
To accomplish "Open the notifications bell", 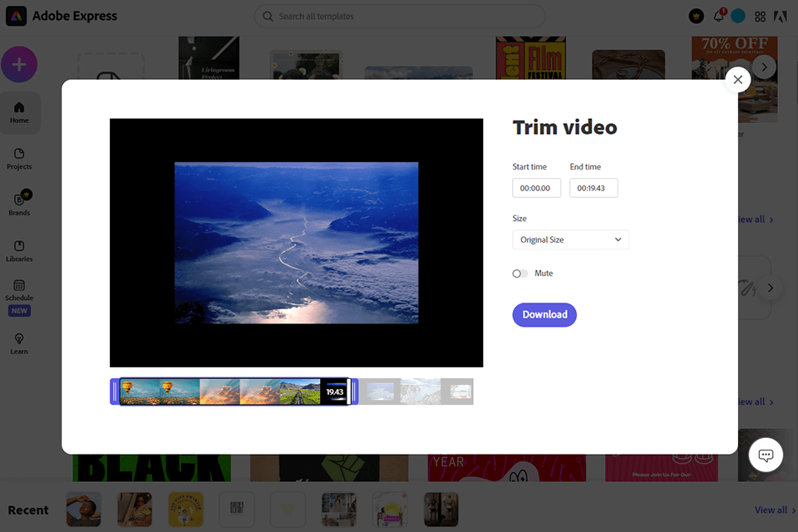I will coord(720,16).
